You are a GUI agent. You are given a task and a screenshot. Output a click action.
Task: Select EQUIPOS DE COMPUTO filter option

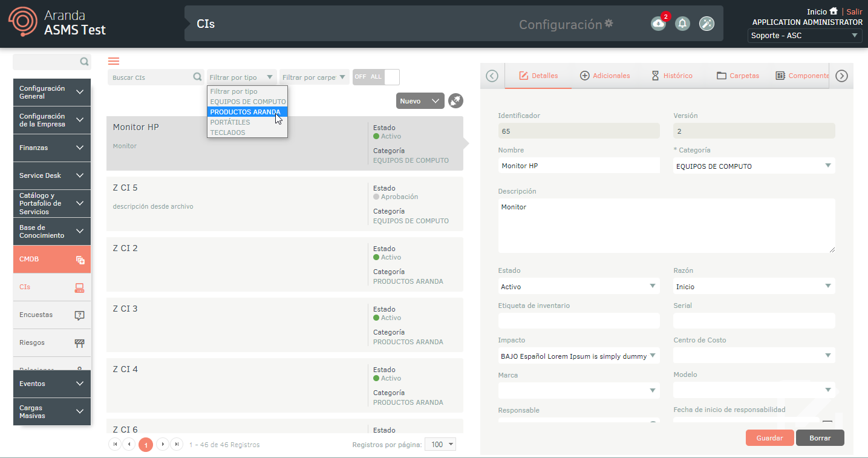(x=247, y=102)
